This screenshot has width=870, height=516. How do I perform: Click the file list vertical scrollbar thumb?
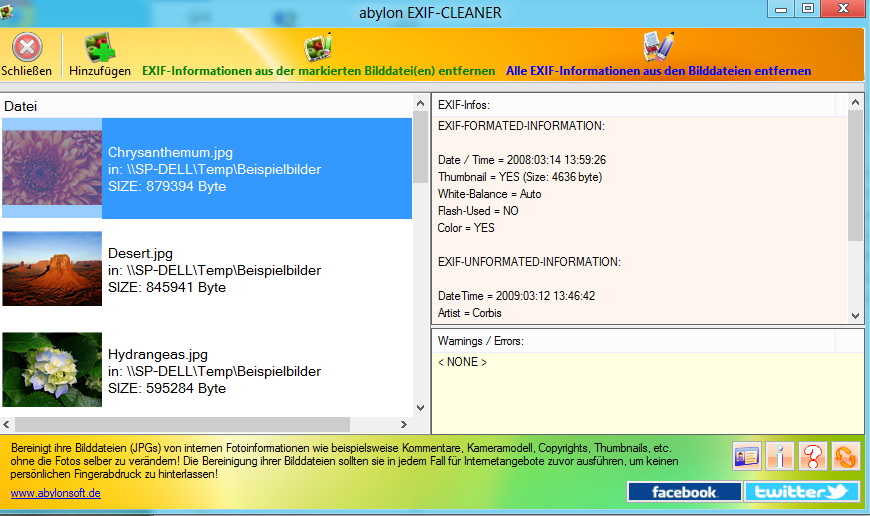[x=420, y=148]
